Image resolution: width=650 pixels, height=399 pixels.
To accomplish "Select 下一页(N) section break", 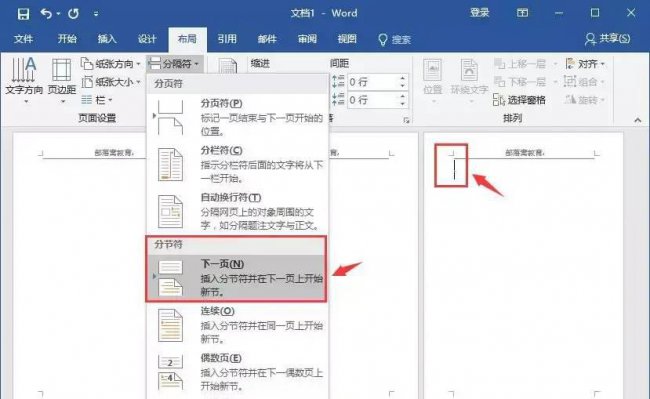I will click(x=236, y=278).
